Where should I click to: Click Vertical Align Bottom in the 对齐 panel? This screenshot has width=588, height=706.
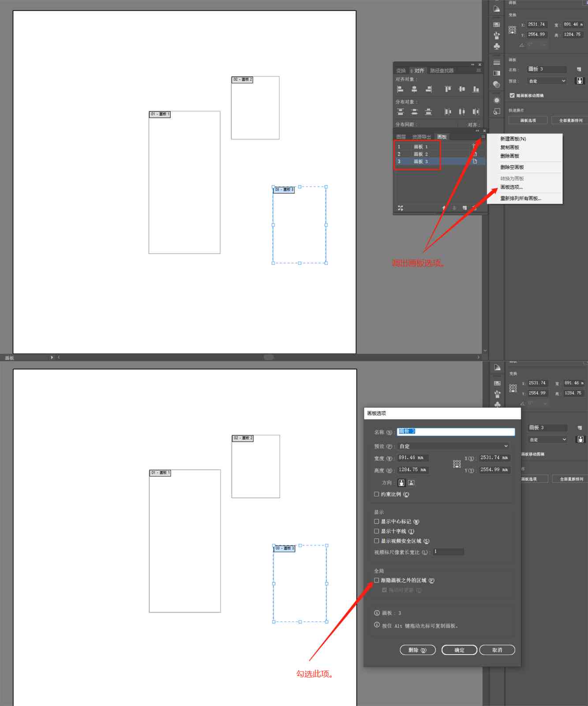tap(476, 89)
